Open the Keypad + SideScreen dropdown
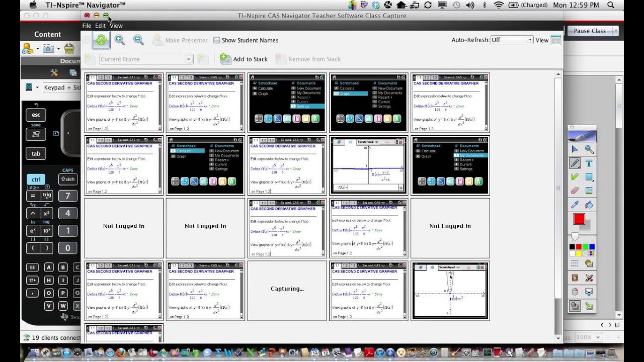 61,87
